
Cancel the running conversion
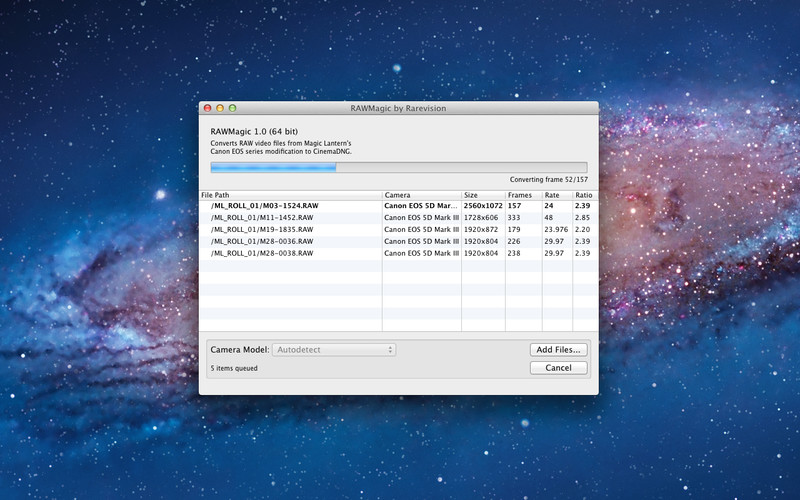pos(558,368)
